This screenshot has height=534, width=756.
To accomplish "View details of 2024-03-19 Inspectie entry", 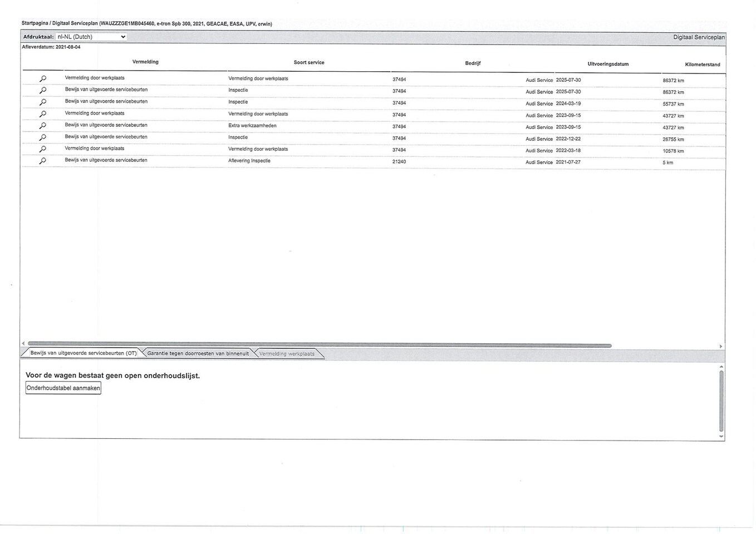I will click(43, 102).
